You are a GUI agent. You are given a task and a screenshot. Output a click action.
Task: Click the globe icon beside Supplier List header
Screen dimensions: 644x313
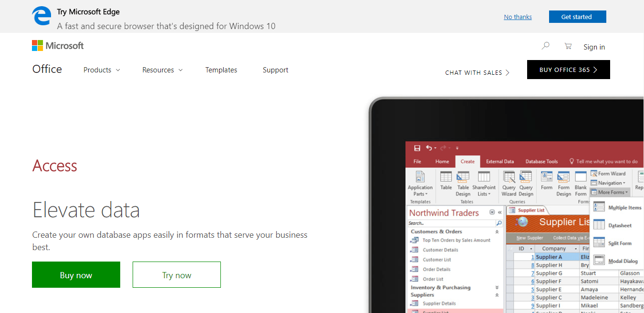coord(522,222)
